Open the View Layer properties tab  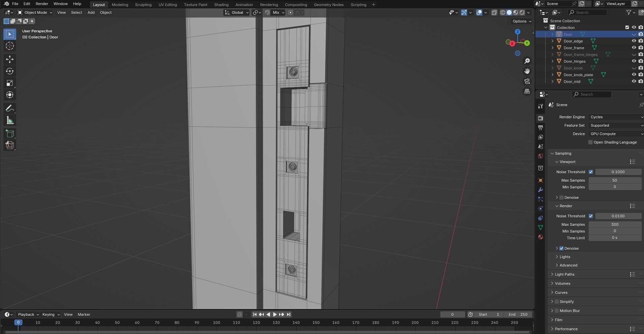541,137
